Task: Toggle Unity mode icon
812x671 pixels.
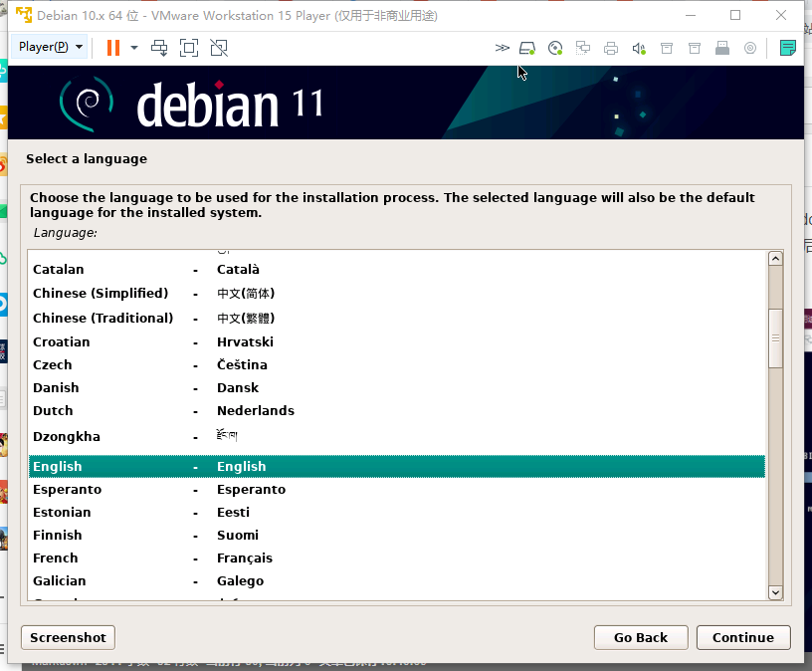Action: click(219, 48)
